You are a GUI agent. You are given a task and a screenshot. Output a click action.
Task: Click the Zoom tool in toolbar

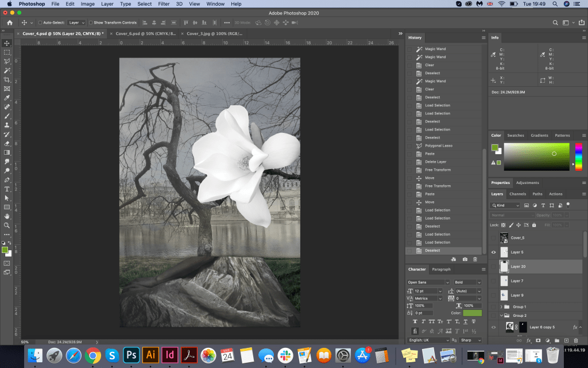point(7,225)
